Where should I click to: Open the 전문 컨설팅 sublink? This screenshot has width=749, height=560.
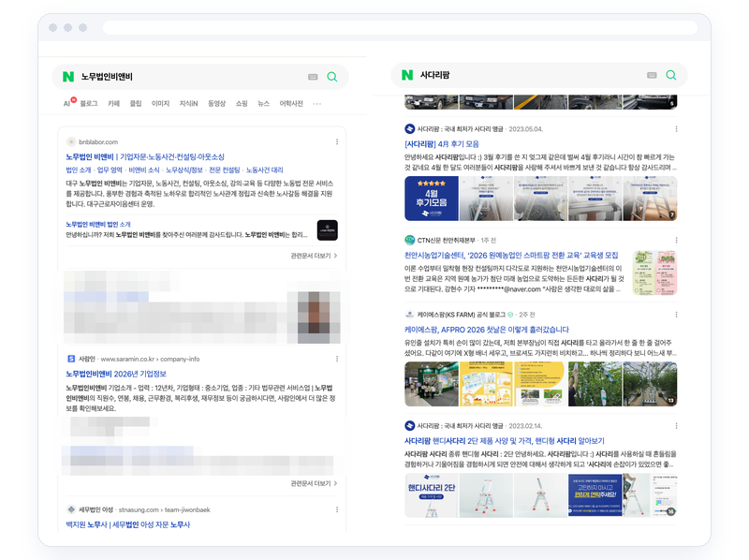click(x=225, y=170)
